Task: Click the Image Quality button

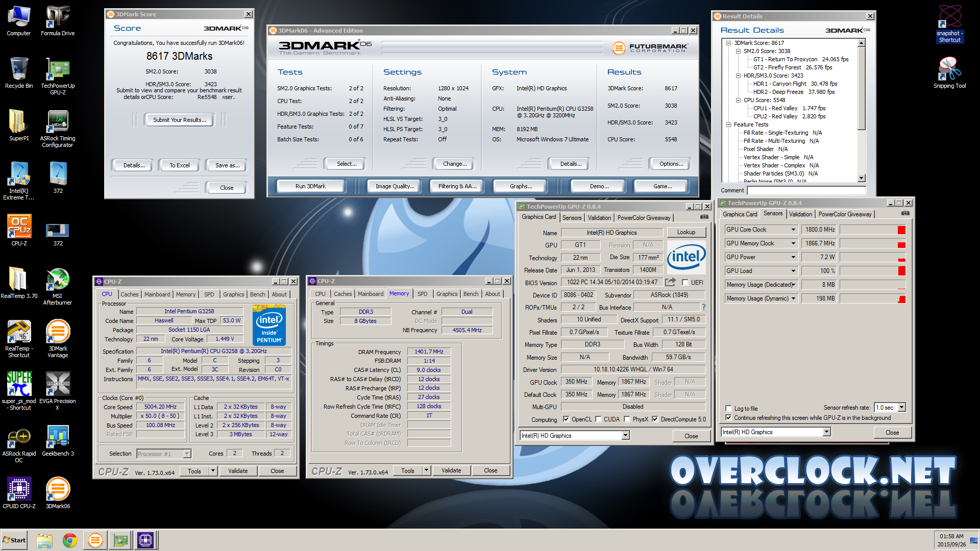Action: pos(395,186)
